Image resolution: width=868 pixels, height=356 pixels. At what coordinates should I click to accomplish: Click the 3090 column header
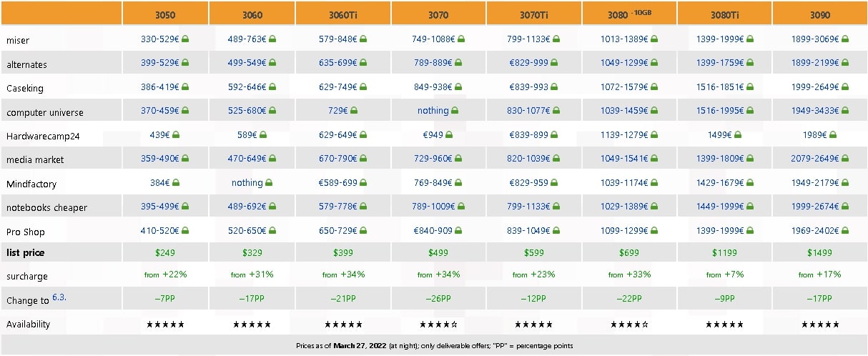click(820, 14)
